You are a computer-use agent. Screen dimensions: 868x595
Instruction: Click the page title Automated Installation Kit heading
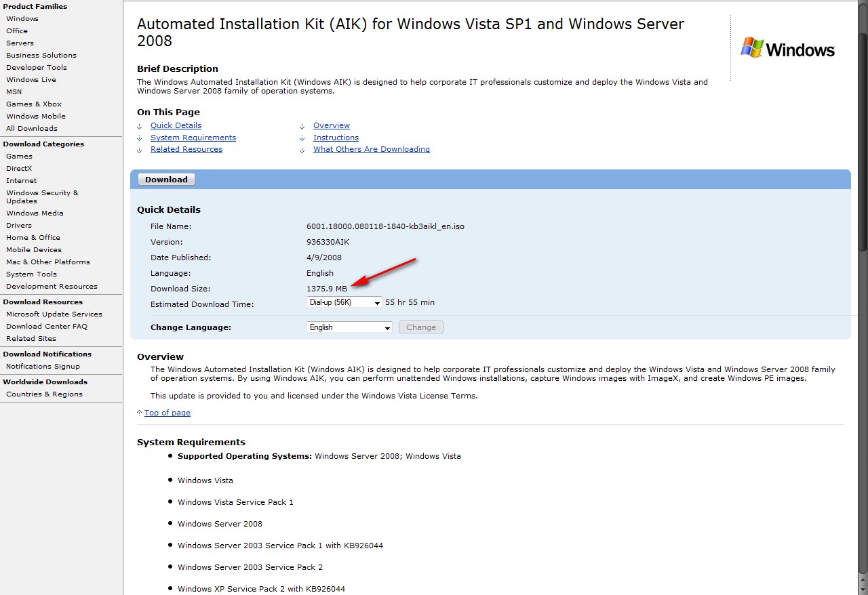[x=410, y=33]
